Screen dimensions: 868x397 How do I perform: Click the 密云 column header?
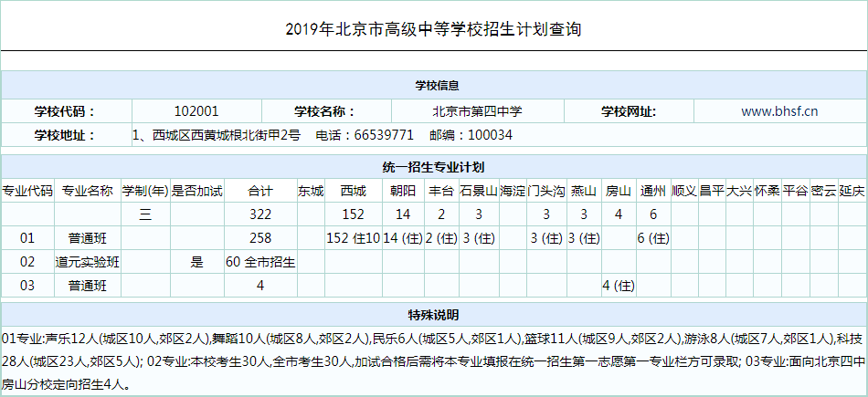824,191
